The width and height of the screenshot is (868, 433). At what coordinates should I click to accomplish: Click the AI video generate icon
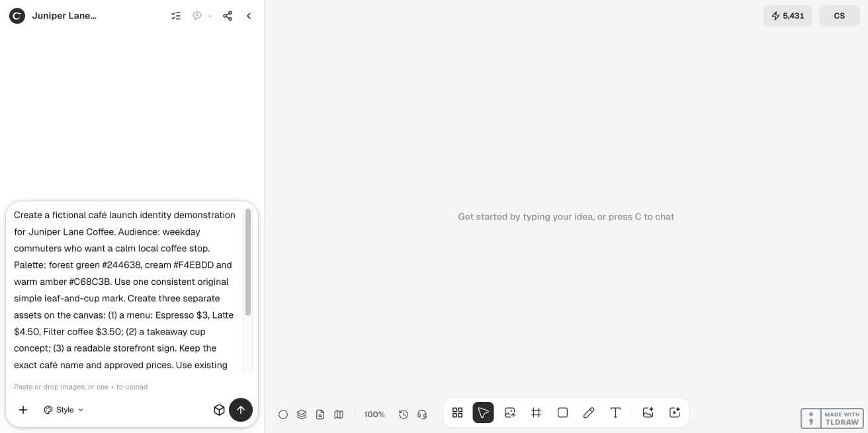675,413
